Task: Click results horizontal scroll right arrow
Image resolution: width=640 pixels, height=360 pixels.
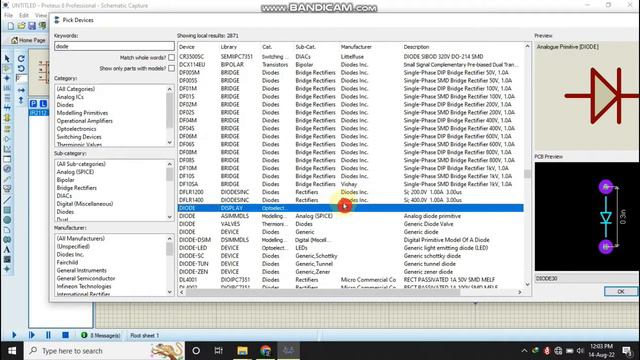Action: coord(520,292)
